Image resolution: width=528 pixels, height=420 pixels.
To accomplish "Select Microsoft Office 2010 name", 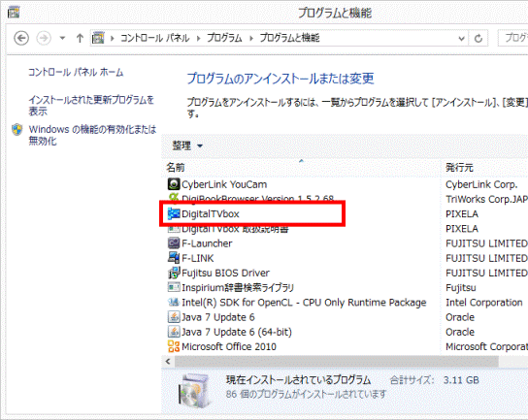I will (229, 346).
